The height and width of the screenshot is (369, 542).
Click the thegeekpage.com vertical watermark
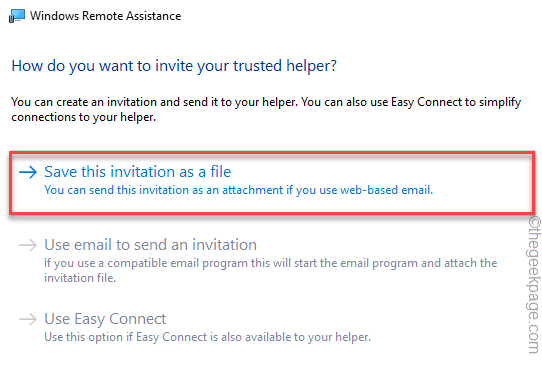pos(534,285)
